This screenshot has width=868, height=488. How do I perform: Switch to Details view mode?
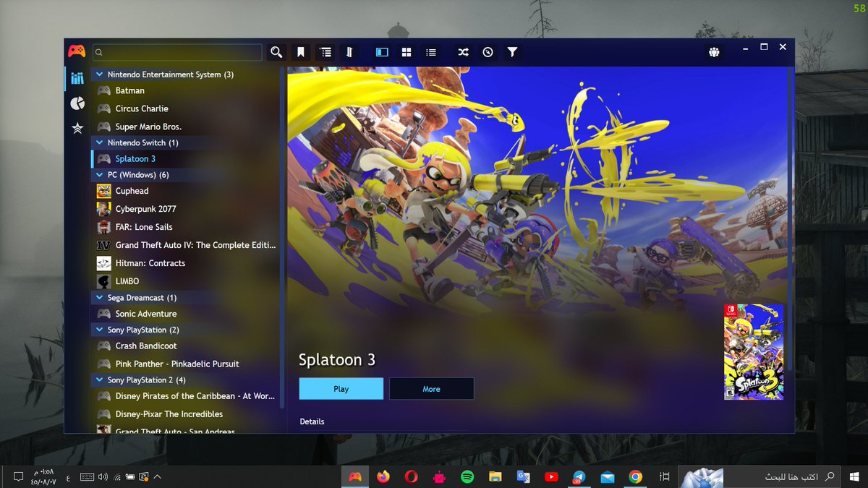click(x=382, y=52)
